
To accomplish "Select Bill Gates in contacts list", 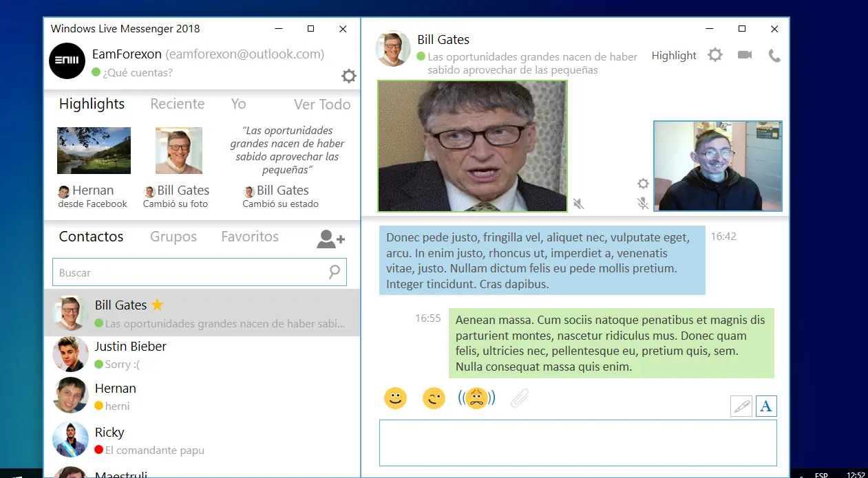I will click(202, 313).
